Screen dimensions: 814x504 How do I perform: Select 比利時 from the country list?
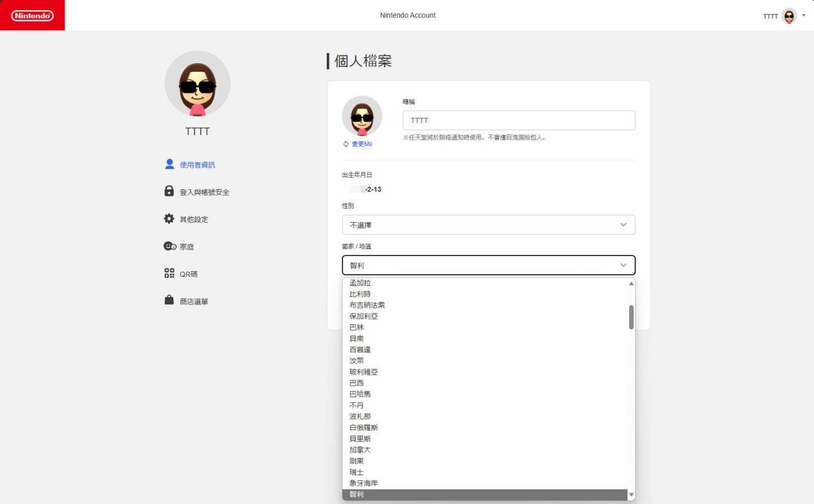point(485,294)
